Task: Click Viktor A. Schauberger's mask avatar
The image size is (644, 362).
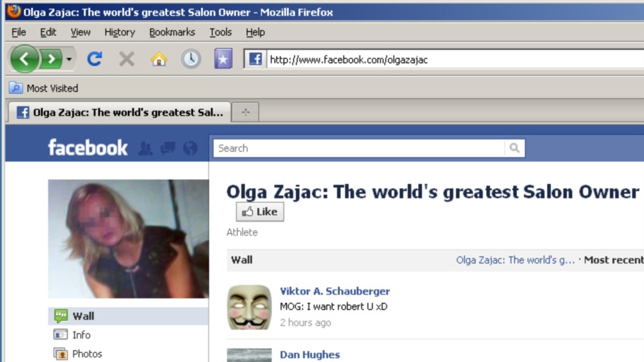Action: pyautogui.click(x=249, y=307)
